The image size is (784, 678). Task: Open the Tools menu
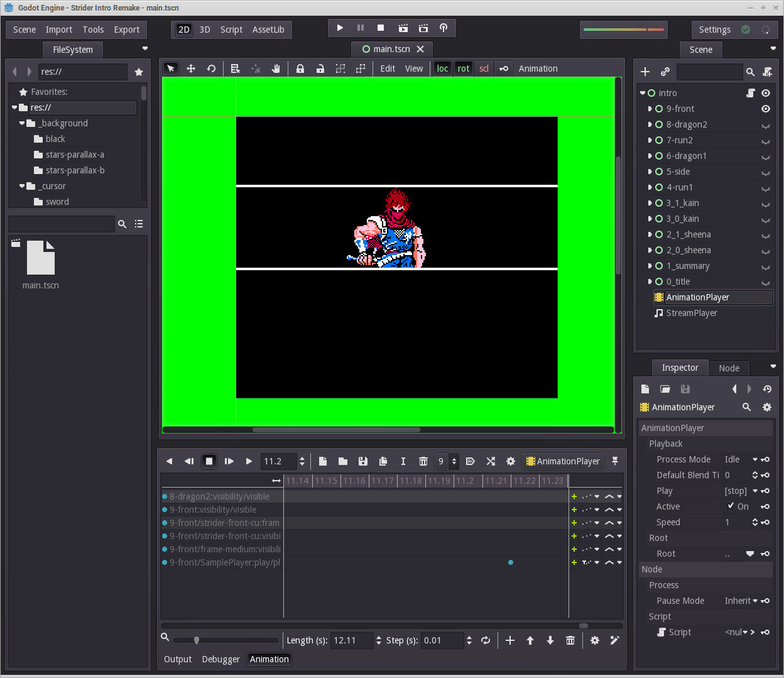point(93,30)
